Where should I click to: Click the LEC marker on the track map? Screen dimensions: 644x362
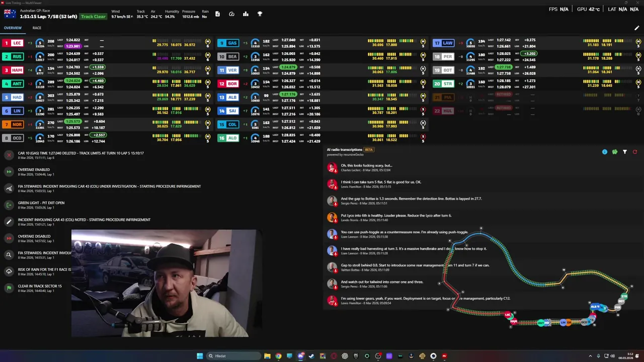click(x=509, y=315)
